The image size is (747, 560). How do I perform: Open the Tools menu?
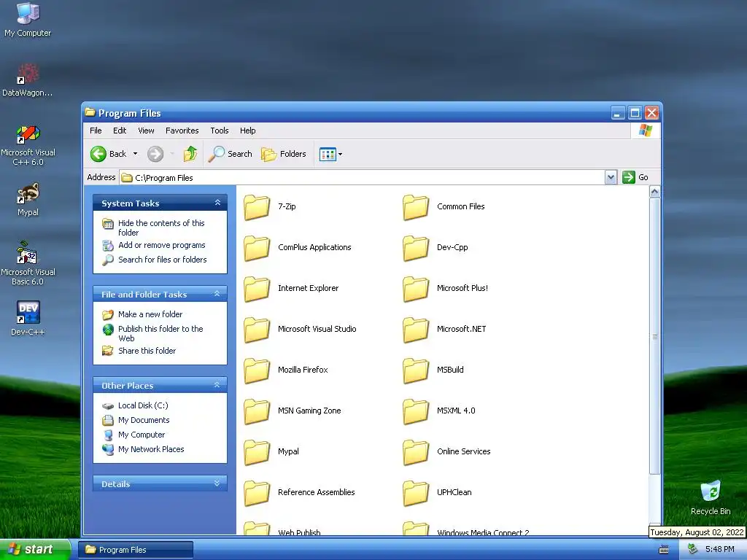219,131
